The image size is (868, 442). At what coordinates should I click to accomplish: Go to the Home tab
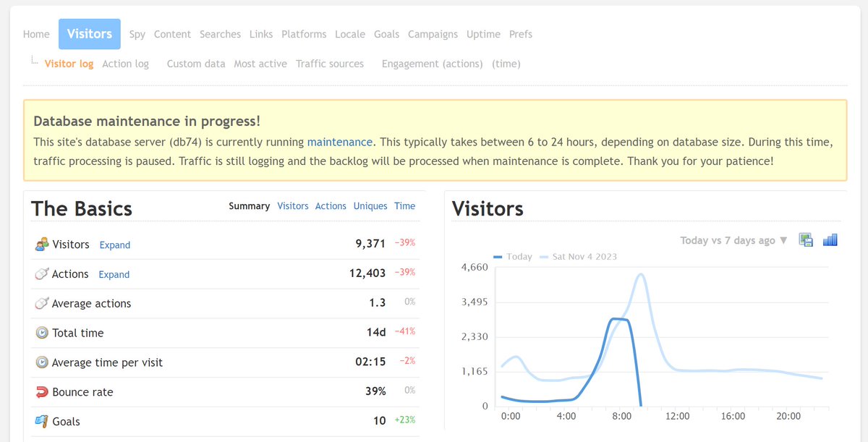(36, 34)
